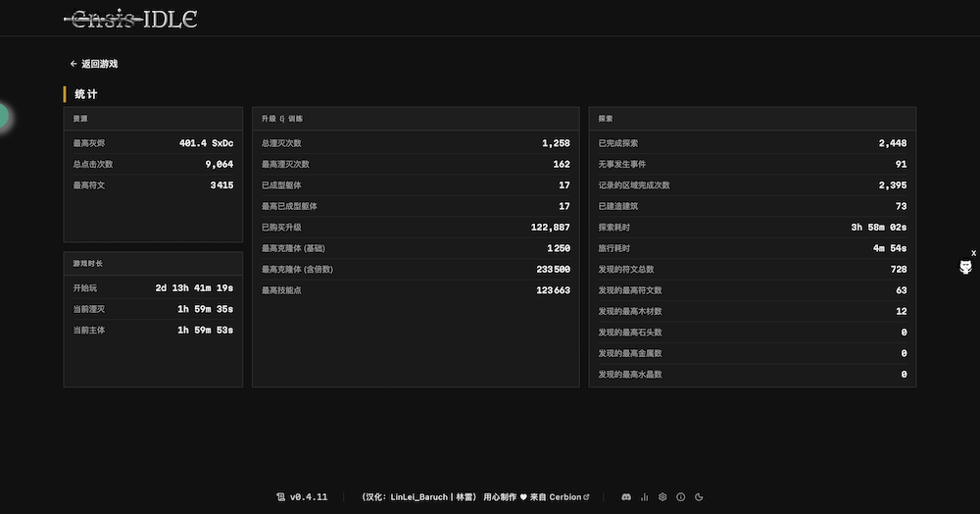This screenshot has height=514, width=980.
Task: Click the info circle icon in footer
Action: pyautogui.click(x=681, y=497)
